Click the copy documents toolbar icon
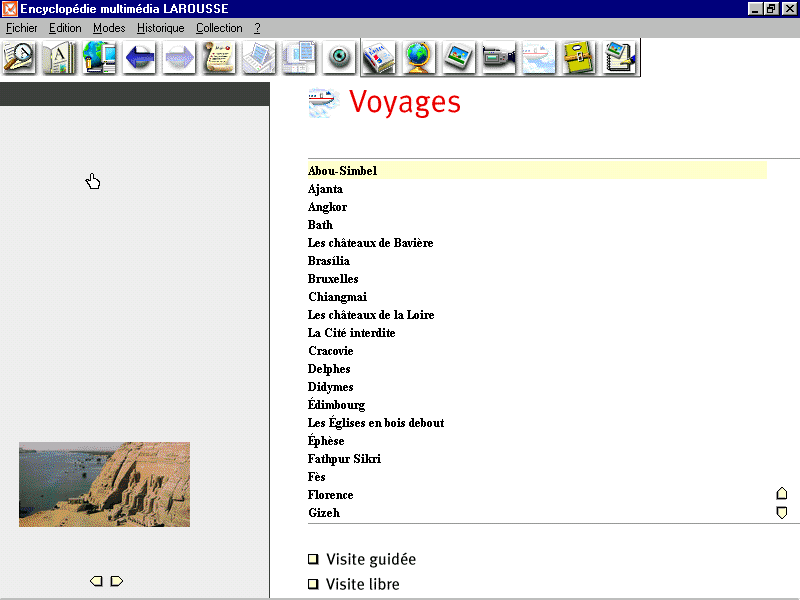The width and height of the screenshot is (800, 600). point(298,57)
